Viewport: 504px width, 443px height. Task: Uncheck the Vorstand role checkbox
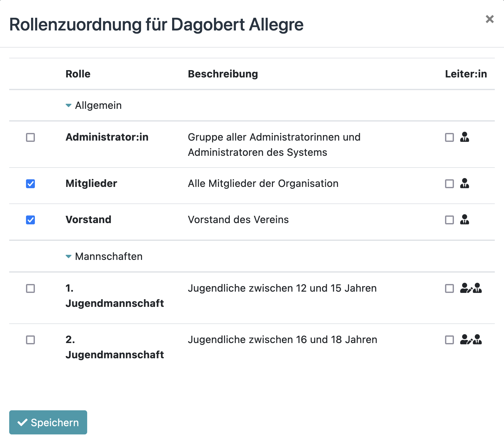(30, 220)
